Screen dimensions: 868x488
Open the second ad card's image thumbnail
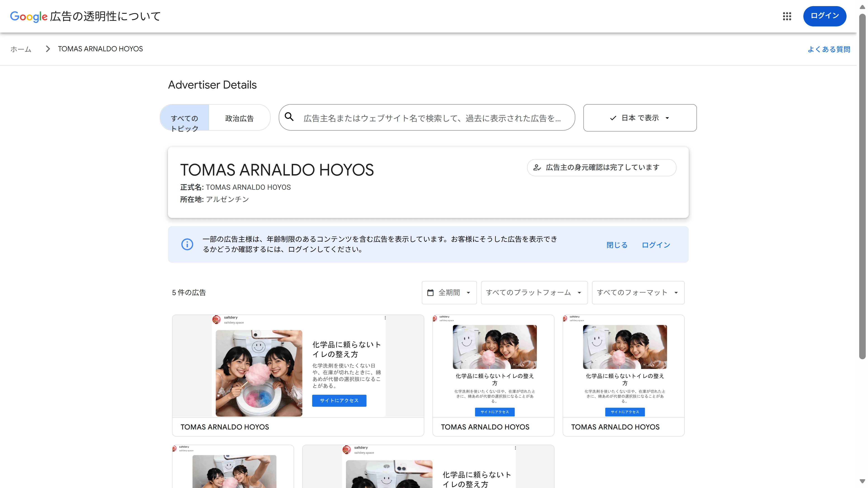pyautogui.click(x=495, y=347)
